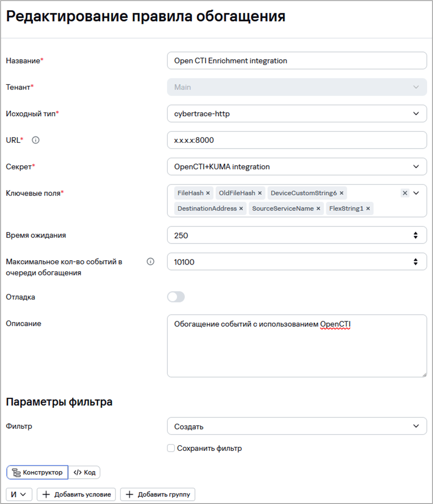Remove the FileHash key field tag
This screenshot has height=504, width=433.
coord(208,193)
